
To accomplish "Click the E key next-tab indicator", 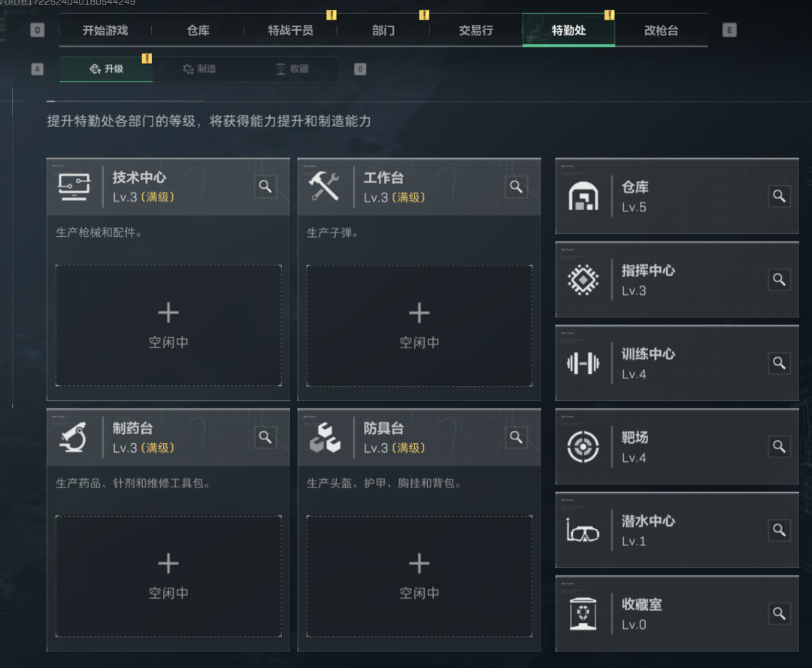I will pyautogui.click(x=729, y=30).
